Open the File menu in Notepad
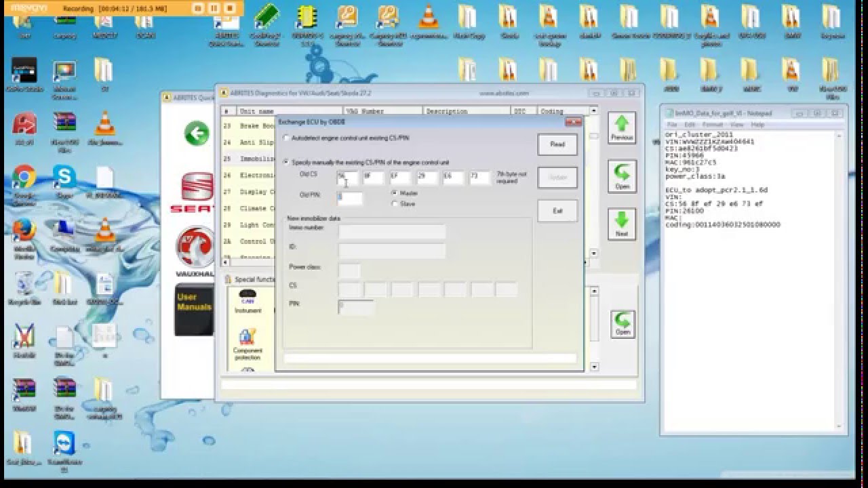This screenshot has height=488, width=868. point(673,125)
